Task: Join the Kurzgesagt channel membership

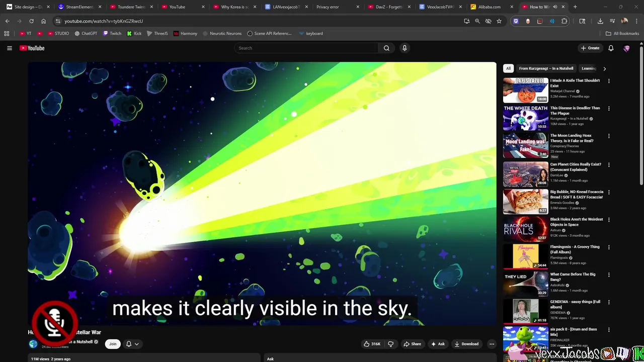Action: [113, 344]
